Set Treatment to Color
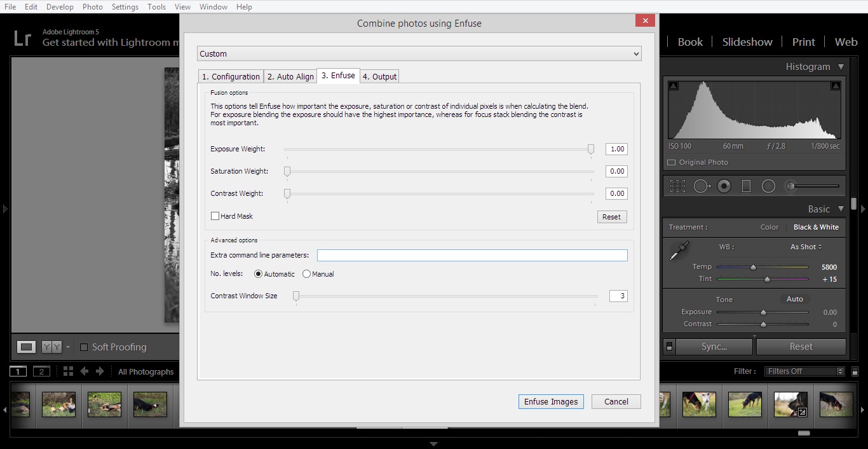This screenshot has height=449, width=868. pyautogui.click(x=770, y=227)
